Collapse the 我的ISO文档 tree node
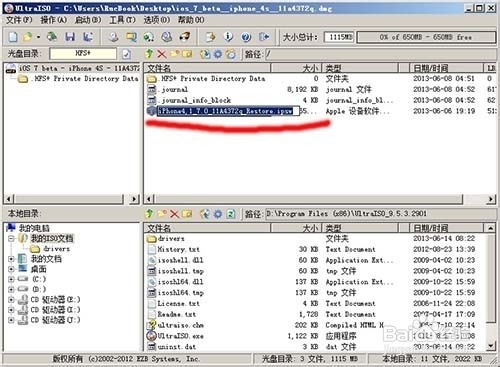 11,238
